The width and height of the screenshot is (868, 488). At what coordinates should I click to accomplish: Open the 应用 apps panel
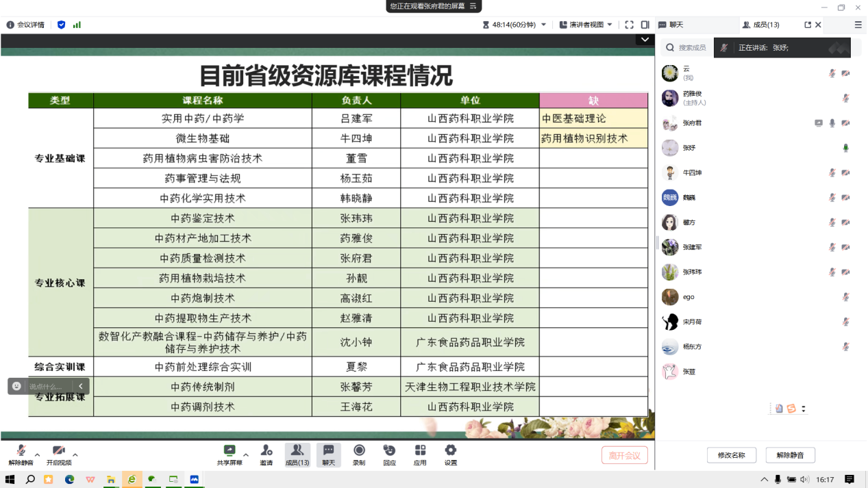420,454
